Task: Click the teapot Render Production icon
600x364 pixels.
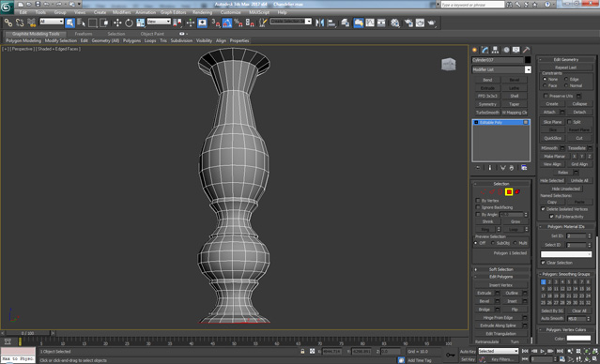Action: coord(432,23)
